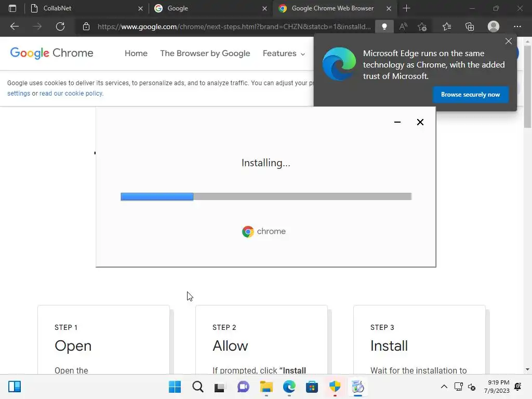Switch to the CollabNet tab
The width and height of the screenshot is (532, 399).
(86, 8)
